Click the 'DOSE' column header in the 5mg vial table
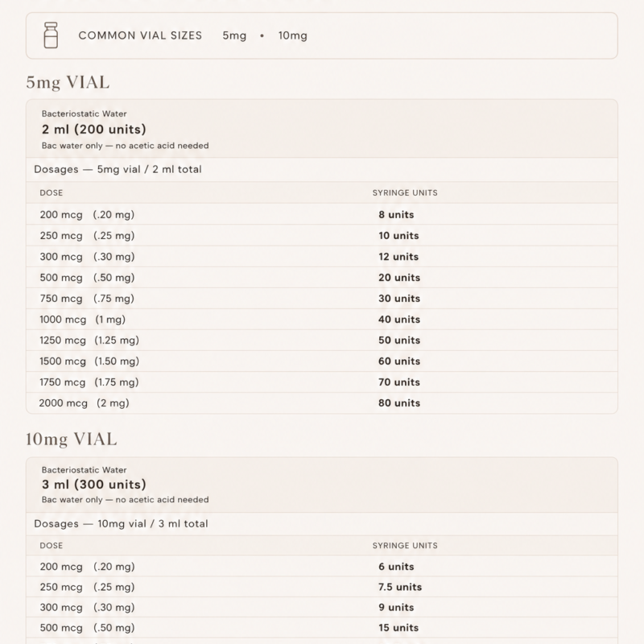 (x=52, y=193)
